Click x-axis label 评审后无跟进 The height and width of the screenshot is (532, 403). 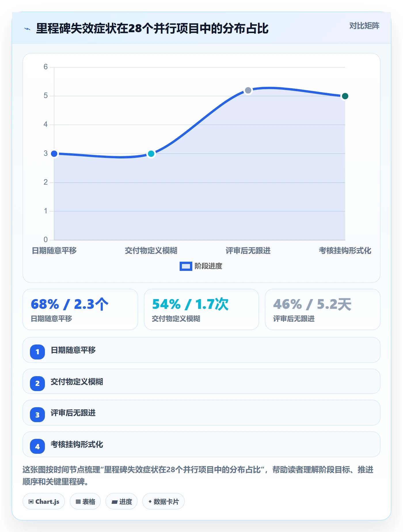(248, 251)
